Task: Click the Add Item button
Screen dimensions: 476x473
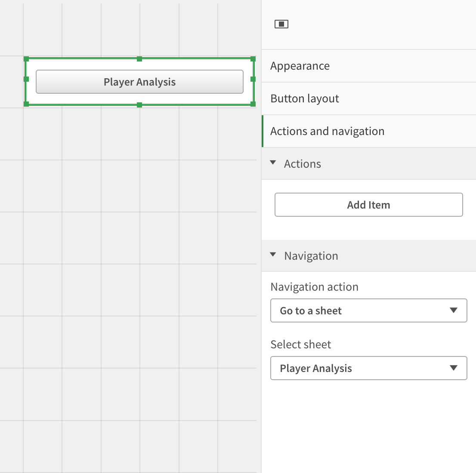Action: (368, 205)
